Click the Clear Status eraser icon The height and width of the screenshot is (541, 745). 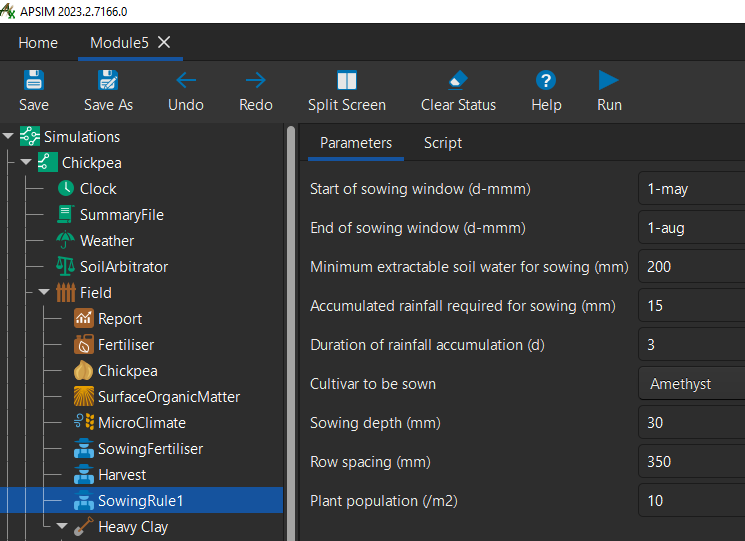pyautogui.click(x=458, y=80)
